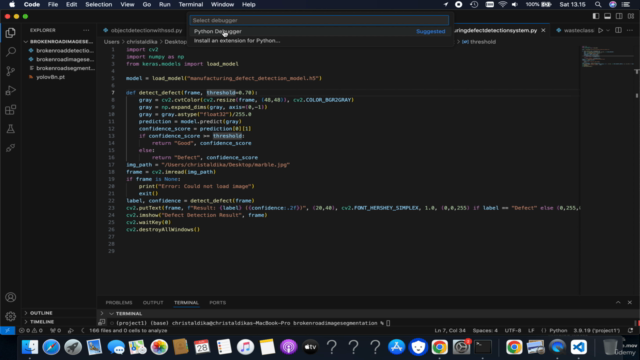Click Spaces: 4 indentation setting
The width and height of the screenshot is (640, 360).
485,331
